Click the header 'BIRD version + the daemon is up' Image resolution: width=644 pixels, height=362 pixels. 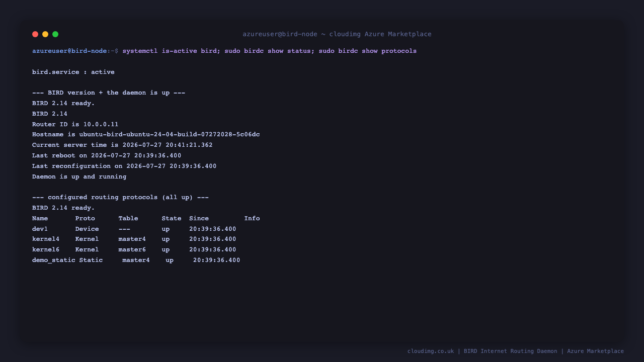109,93
